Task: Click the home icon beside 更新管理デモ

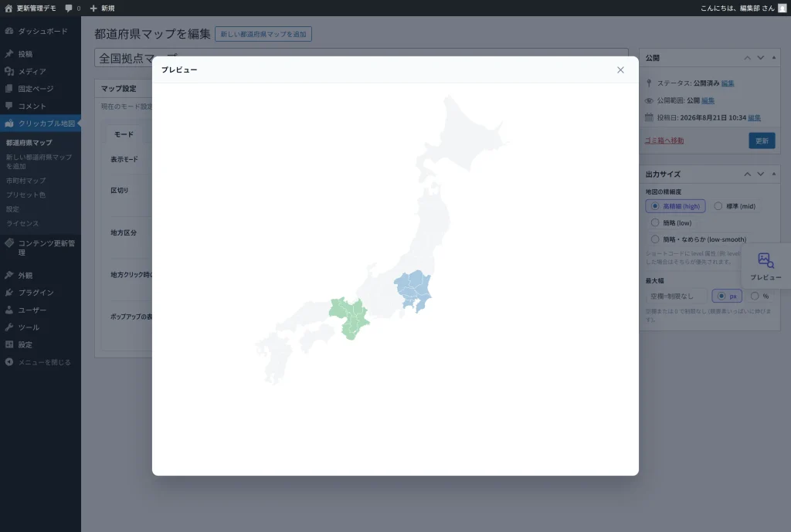Action: [8, 8]
